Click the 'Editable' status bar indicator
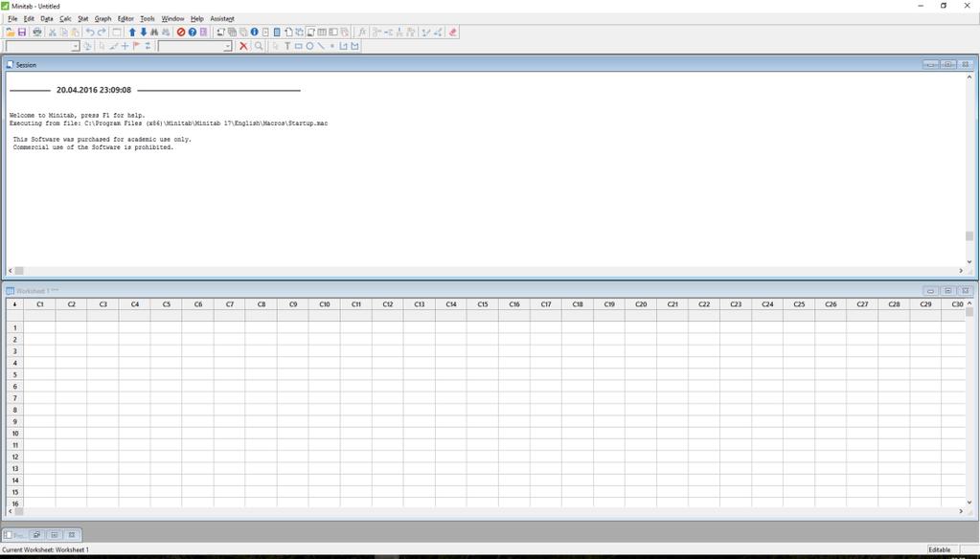 [x=940, y=549]
